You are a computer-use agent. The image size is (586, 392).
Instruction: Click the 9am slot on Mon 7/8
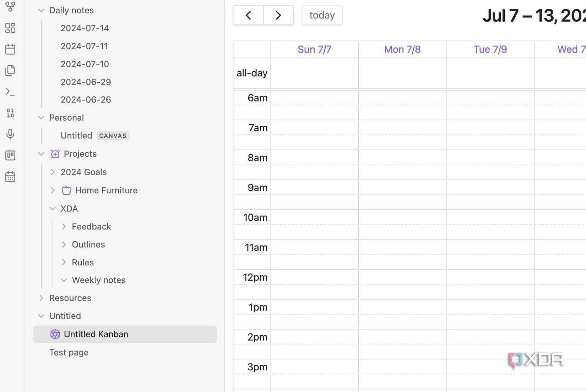tap(402, 187)
